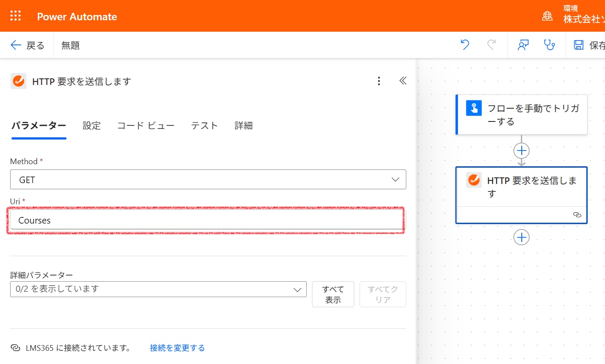Click the flow name 無題
The width and height of the screenshot is (605, 364).
[71, 45]
